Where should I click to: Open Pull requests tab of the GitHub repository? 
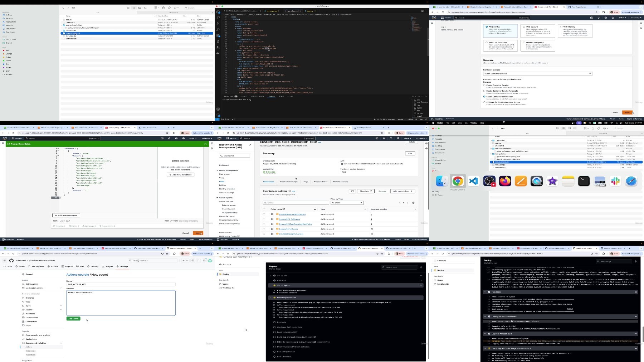(x=36, y=266)
